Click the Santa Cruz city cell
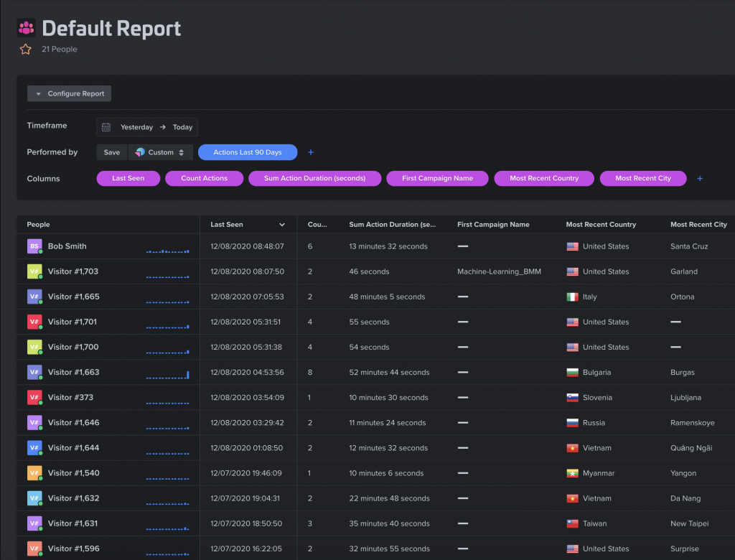Viewport: 735px width, 560px height. 689,247
